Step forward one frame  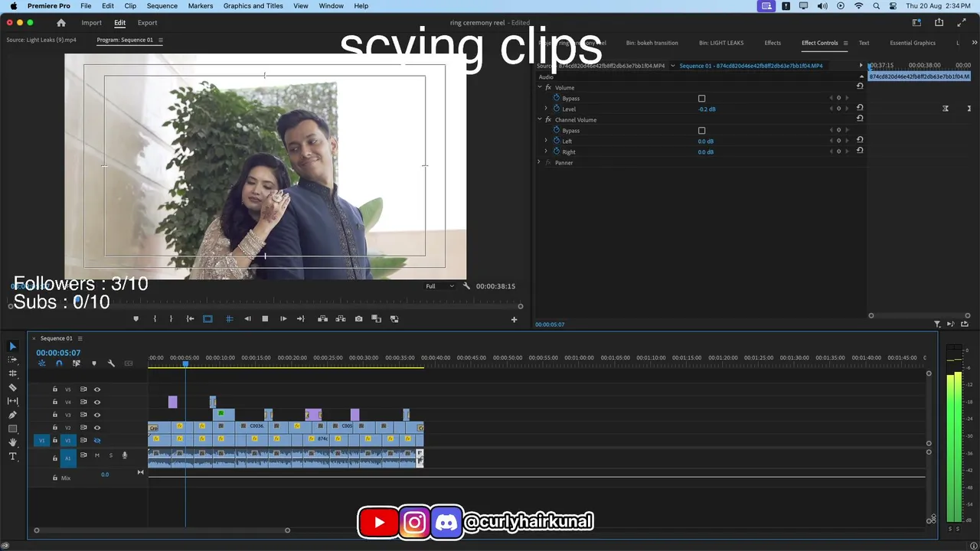(283, 319)
